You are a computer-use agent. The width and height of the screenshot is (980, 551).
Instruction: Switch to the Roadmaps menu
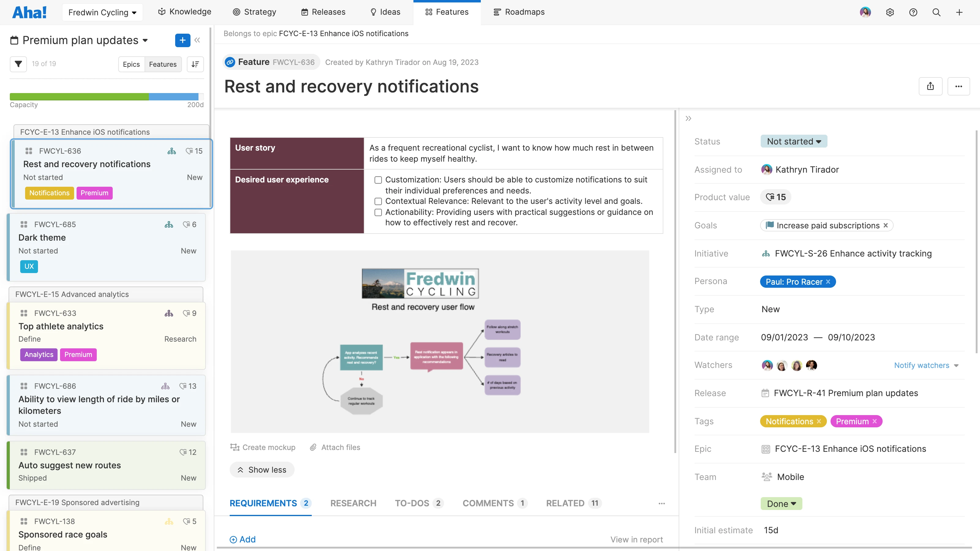pos(519,12)
